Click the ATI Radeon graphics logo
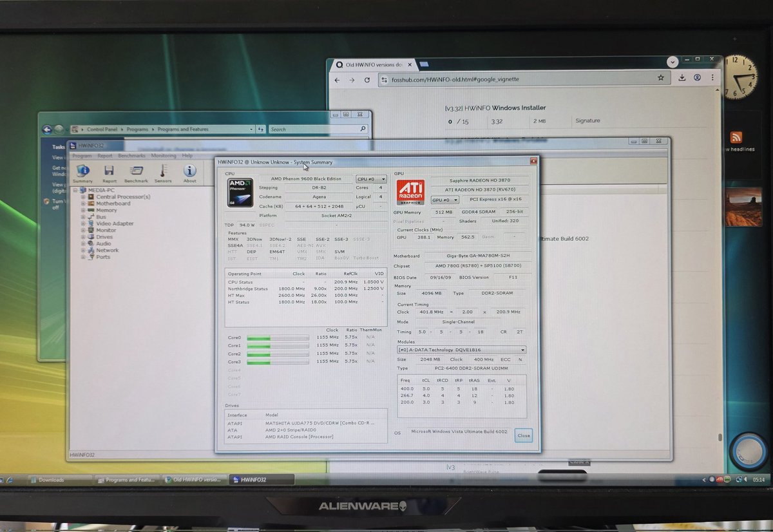The image size is (773, 532). pyautogui.click(x=410, y=192)
